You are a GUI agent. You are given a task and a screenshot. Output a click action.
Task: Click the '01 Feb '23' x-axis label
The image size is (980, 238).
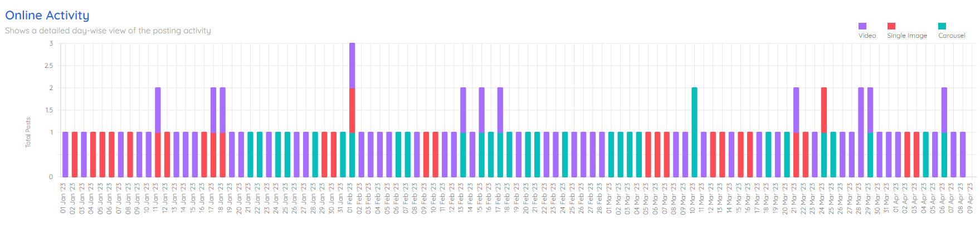tap(350, 199)
